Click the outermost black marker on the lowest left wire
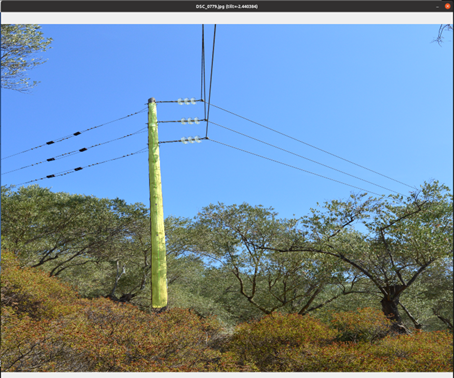 pyautogui.click(x=51, y=176)
